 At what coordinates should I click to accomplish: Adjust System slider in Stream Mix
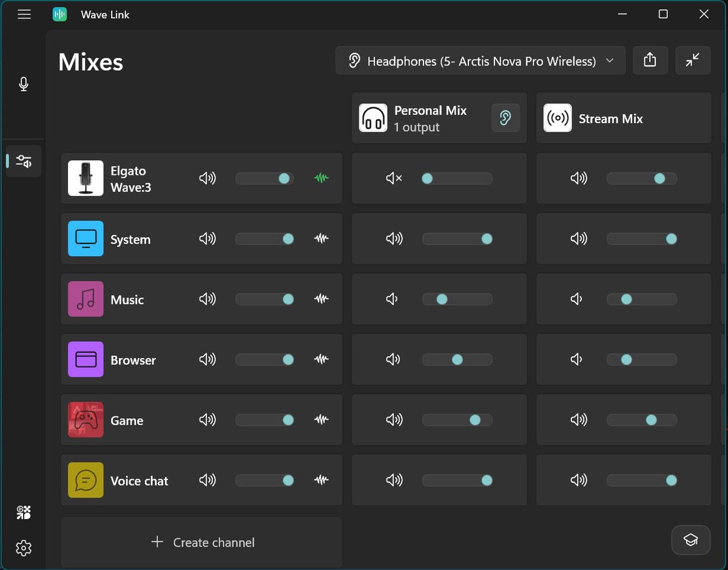(x=642, y=239)
